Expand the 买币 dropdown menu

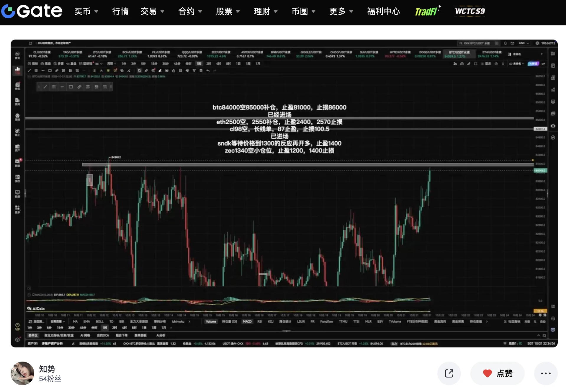click(x=86, y=12)
